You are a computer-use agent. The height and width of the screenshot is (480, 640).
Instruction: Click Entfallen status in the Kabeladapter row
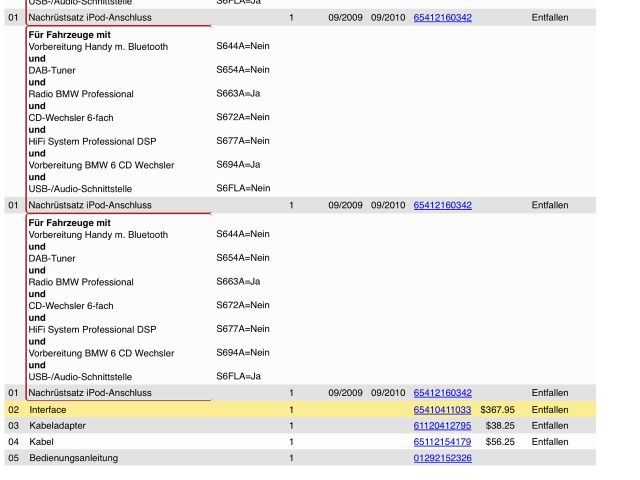pos(550,426)
